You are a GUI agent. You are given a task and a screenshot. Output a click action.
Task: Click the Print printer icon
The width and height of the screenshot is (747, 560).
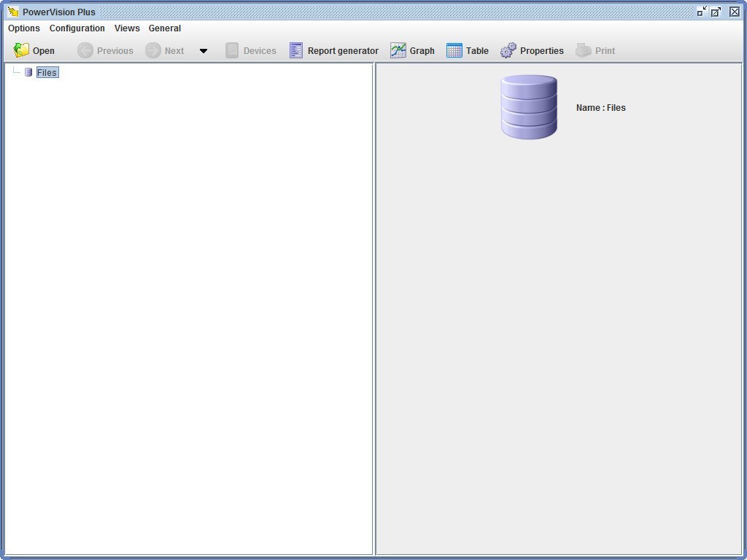[x=584, y=50]
